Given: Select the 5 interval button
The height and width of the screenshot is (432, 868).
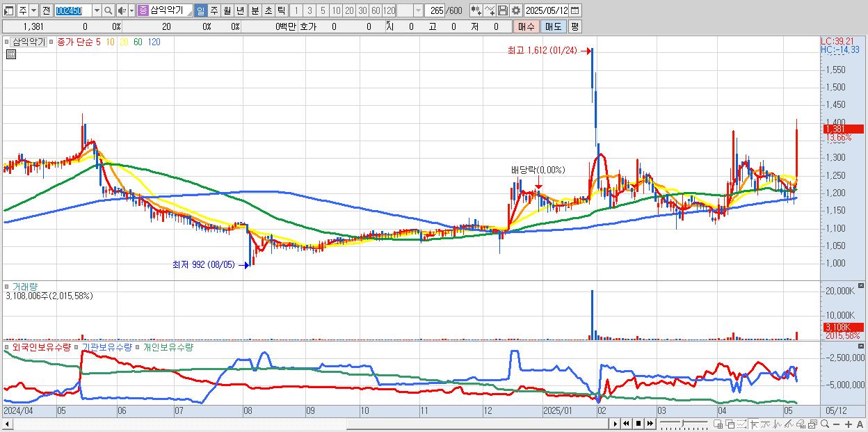Looking at the screenshot, I should coord(323,10).
